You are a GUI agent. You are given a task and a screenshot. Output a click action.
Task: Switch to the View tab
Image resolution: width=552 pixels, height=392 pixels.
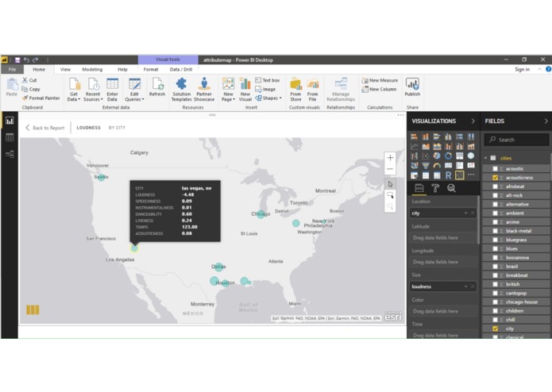(x=65, y=70)
